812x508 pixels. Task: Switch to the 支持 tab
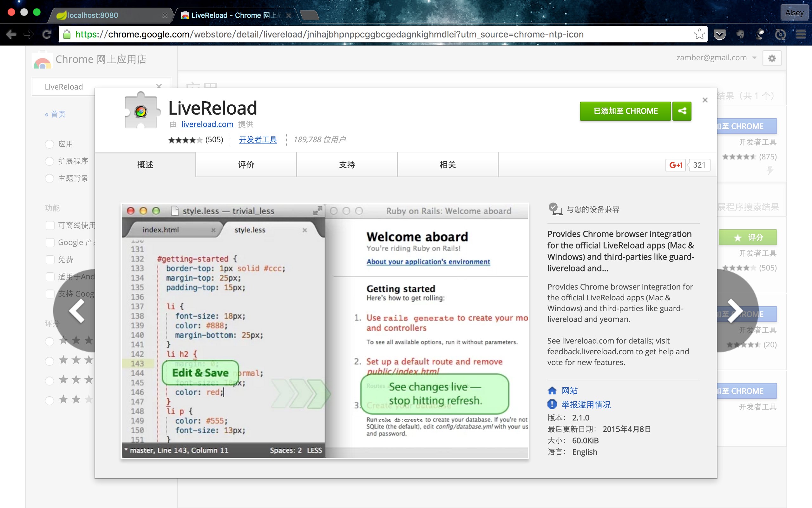(x=347, y=165)
